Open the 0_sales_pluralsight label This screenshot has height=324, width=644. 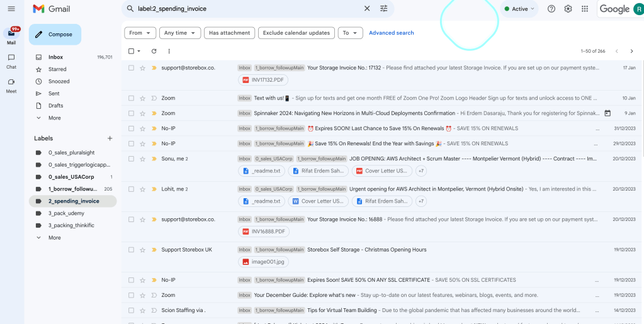(72, 153)
